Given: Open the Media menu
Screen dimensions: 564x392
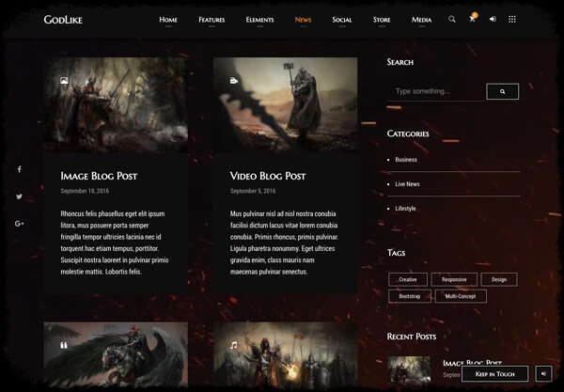Looking at the screenshot, I should point(421,20).
